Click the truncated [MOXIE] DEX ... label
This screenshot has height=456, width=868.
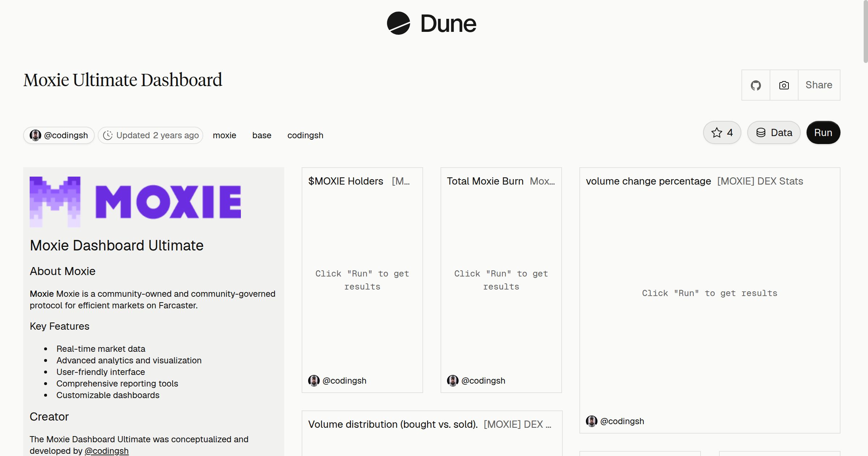pos(518,424)
